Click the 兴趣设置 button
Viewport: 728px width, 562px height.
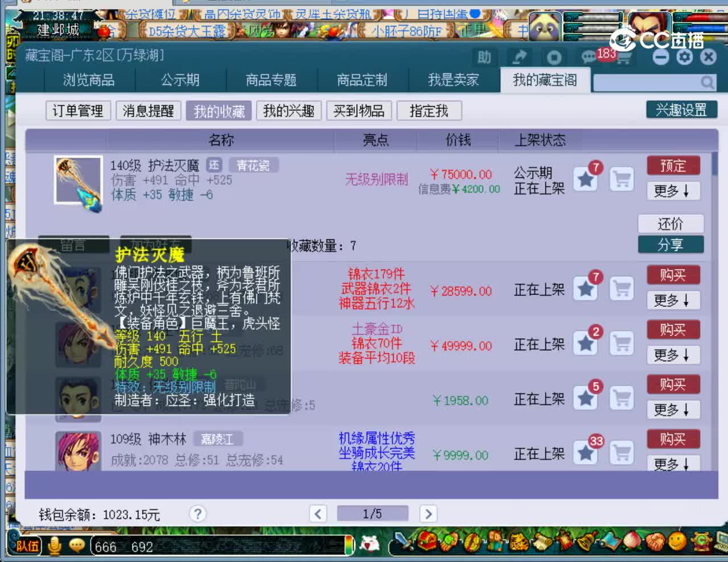[681, 110]
